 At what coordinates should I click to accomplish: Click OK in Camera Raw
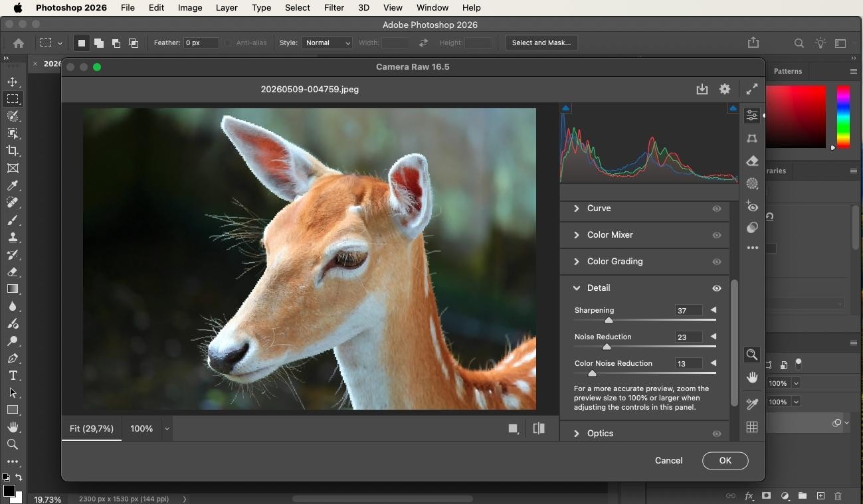pos(725,461)
